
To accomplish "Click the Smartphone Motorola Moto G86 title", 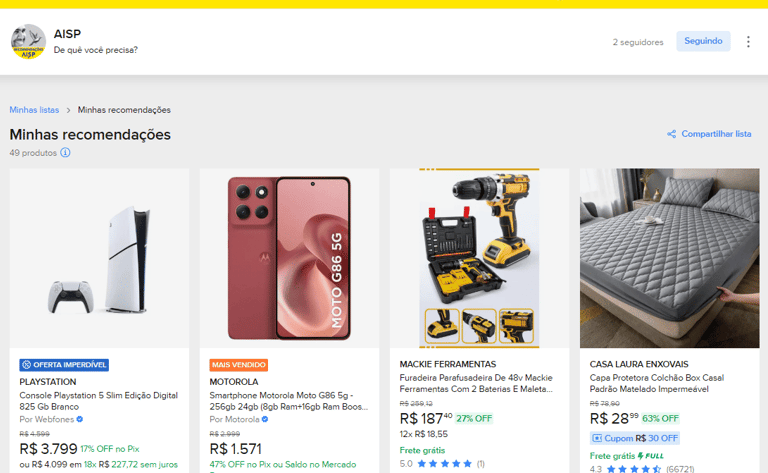I will (x=288, y=401).
